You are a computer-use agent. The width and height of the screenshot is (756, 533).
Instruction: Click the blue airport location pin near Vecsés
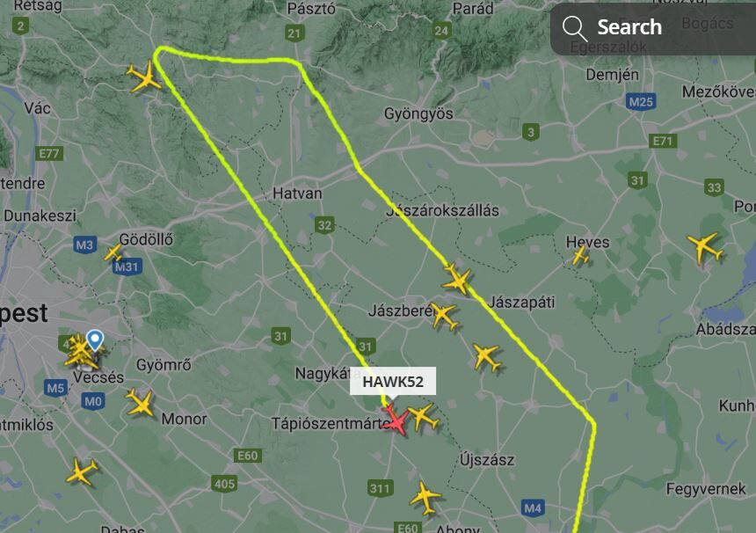pyautogui.click(x=95, y=340)
